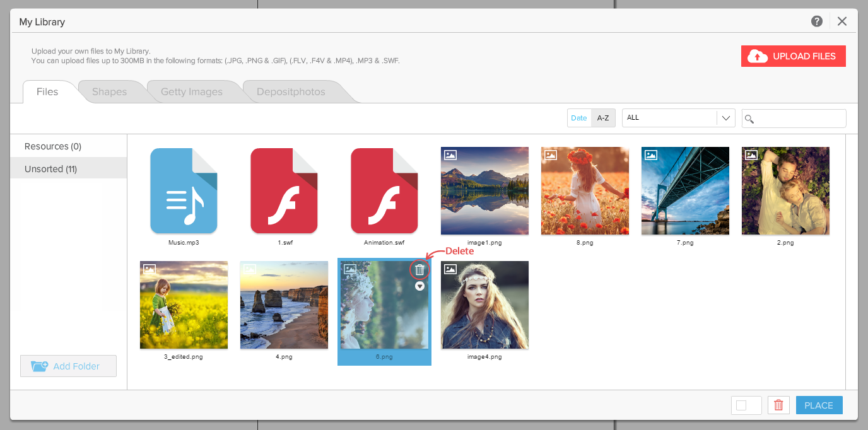Viewport: 868px width, 430px height.
Task: Click the UPLOAD FILES button
Action: pos(793,56)
